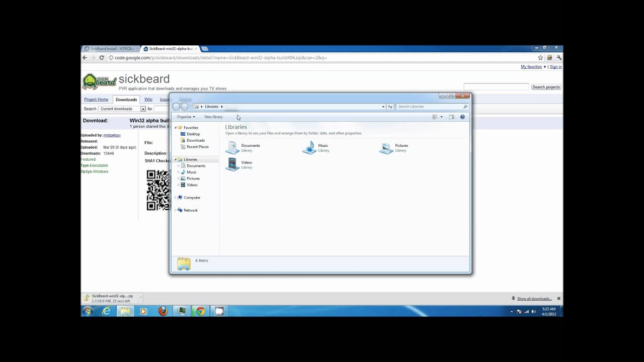Viewport: 644px width, 362px height.
Task: Open Windows Explorer from the taskbar
Action: tap(125, 311)
